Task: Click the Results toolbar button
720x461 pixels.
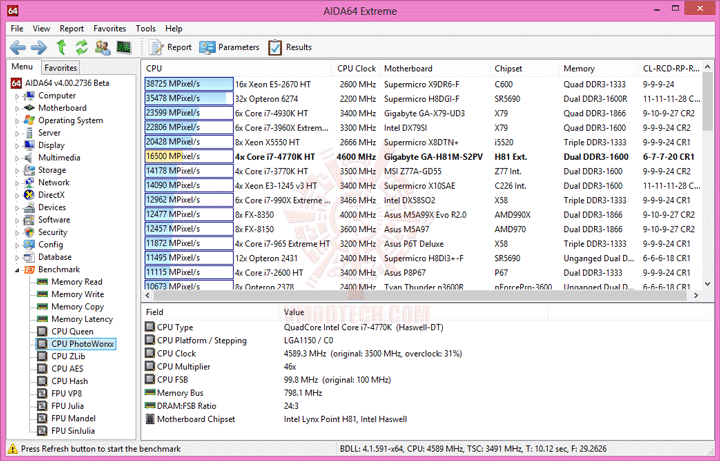Action: [x=290, y=47]
